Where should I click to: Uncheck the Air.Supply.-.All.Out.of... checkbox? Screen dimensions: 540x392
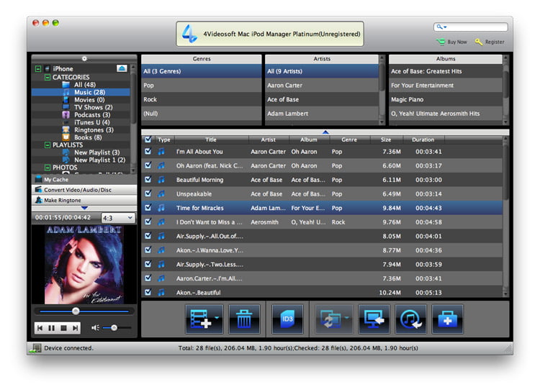coord(148,236)
